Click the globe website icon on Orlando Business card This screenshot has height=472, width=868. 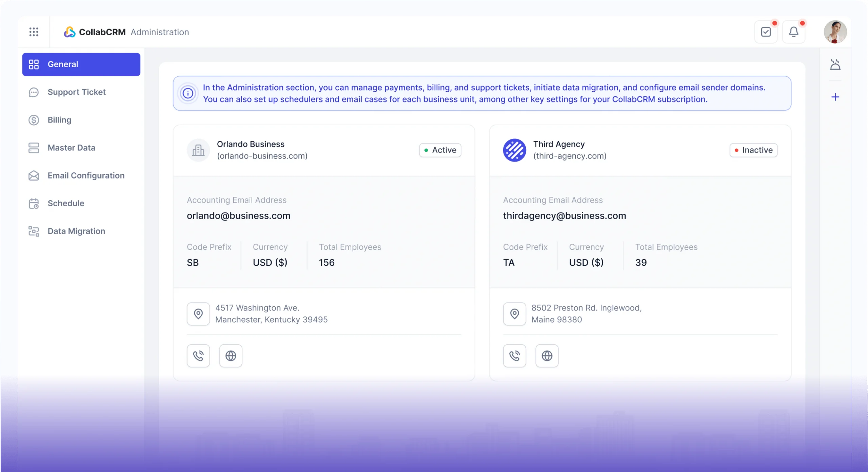tap(231, 356)
